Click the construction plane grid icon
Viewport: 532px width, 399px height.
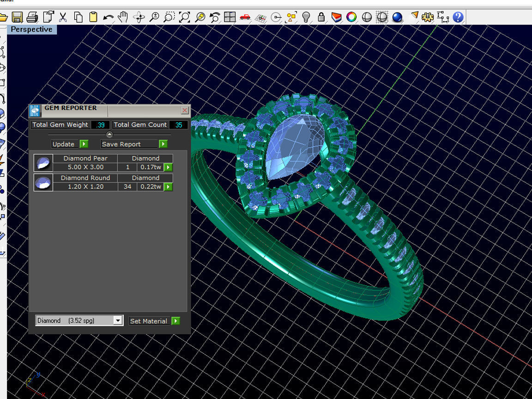tap(260, 18)
